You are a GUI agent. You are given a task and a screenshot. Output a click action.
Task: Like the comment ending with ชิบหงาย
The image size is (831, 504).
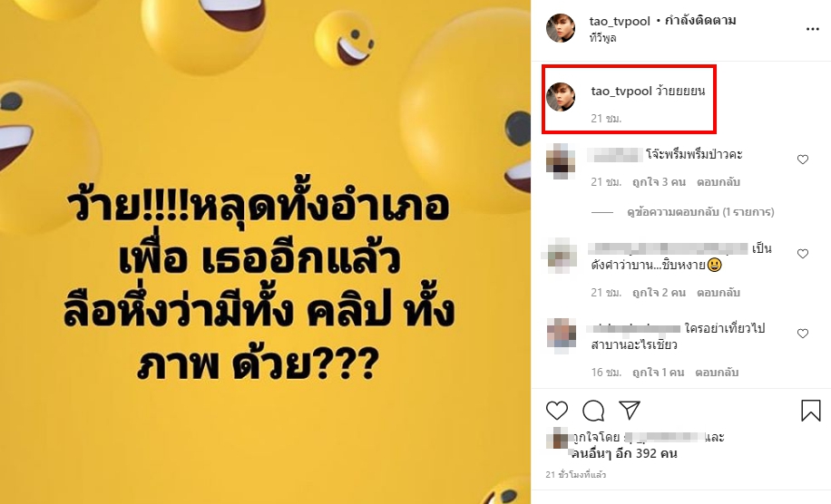[x=802, y=254]
